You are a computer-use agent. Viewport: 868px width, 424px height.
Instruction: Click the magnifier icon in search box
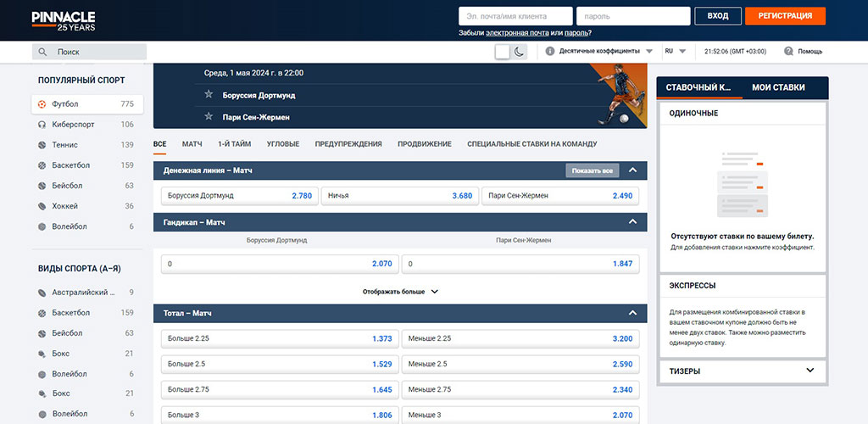[x=43, y=52]
